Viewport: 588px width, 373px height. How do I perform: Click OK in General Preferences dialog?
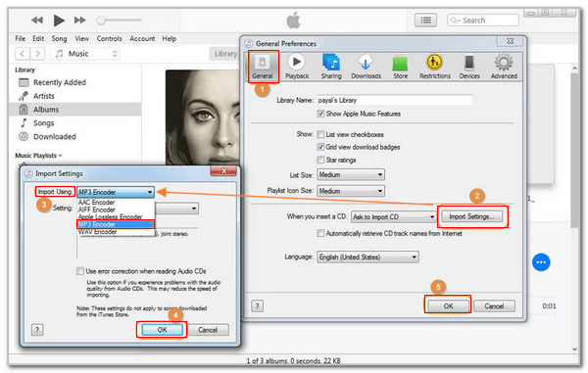(x=448, y=306)
